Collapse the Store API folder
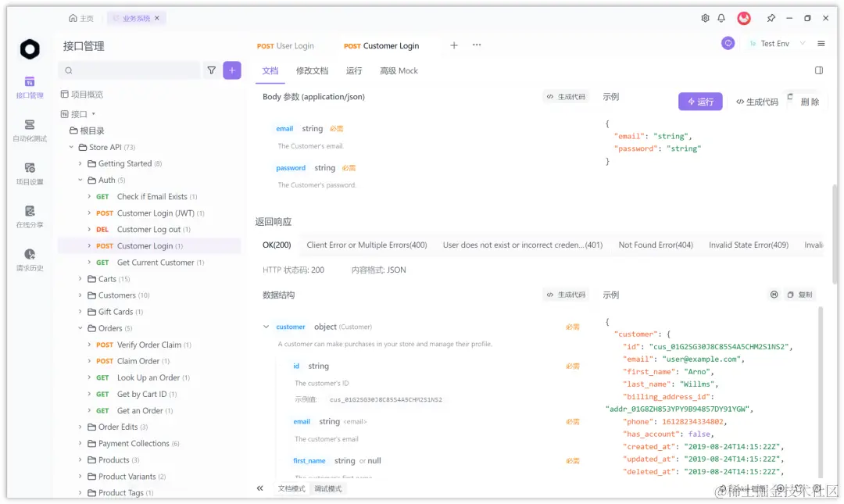Screen dimensions: 844x504 [x=71, y=147]
